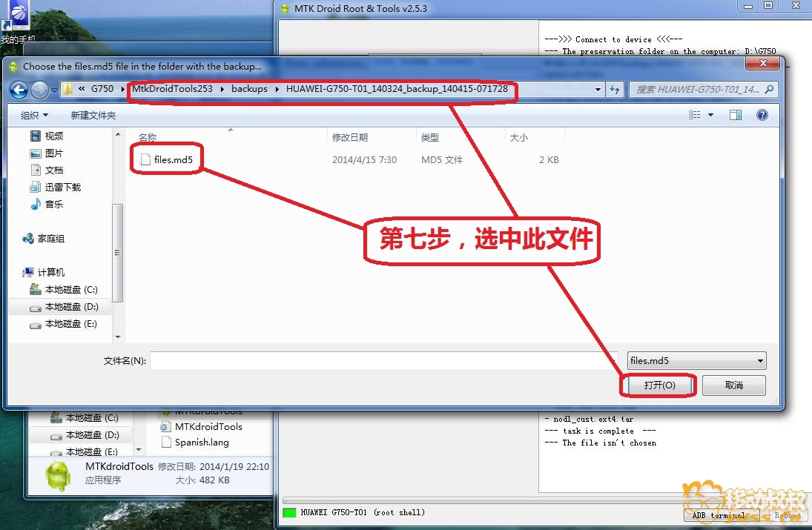Click the backups breadcrumb segment
Viewport: 812px width, 530px height.
click(x=249, y=89)
